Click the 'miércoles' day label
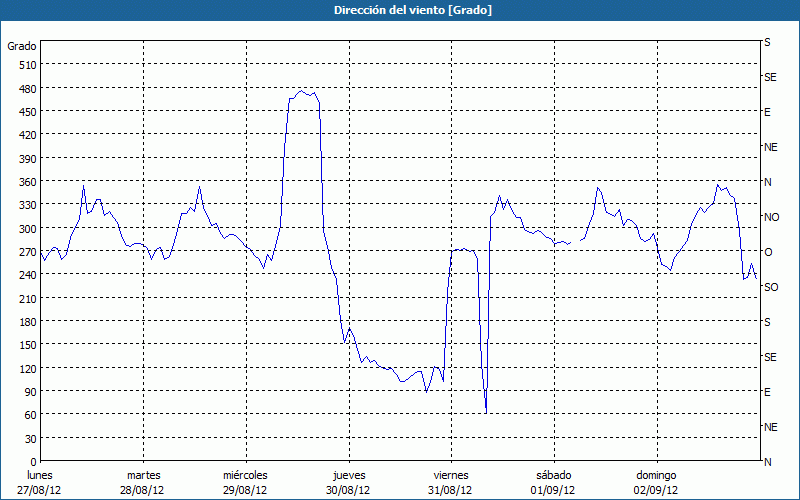This screenshot has width=800, height=500. pos(245,476)
